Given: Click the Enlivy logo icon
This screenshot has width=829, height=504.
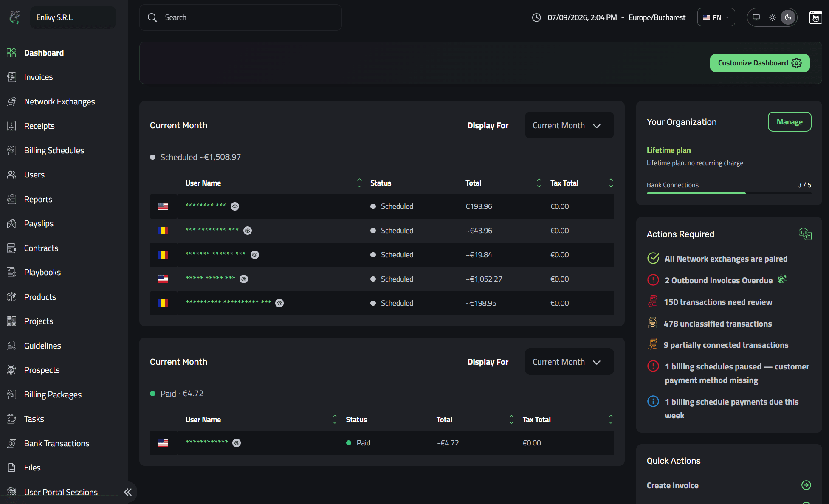Looking at the screenshot, I should point(15,17).
